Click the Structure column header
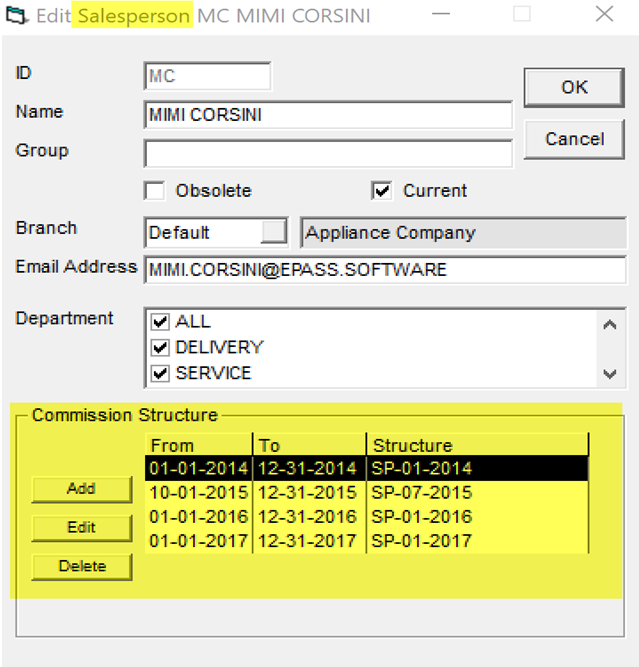The image size is (639, 667). (x=477, y=445)
